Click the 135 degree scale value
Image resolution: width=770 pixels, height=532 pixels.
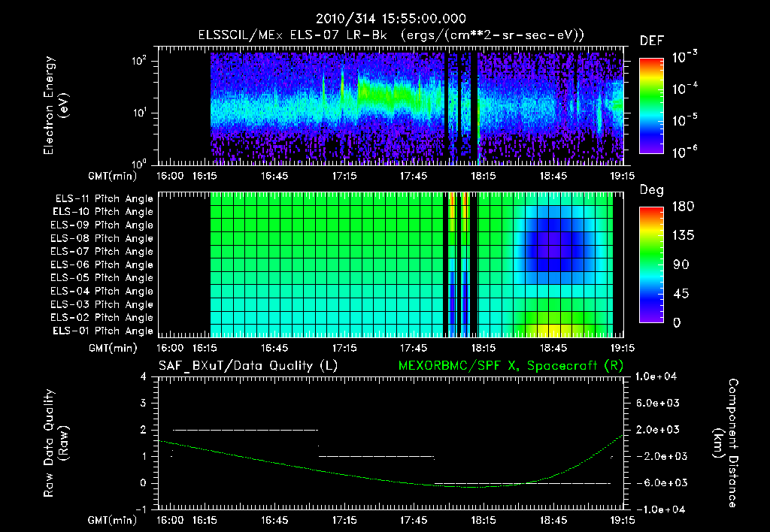point(683,235)
